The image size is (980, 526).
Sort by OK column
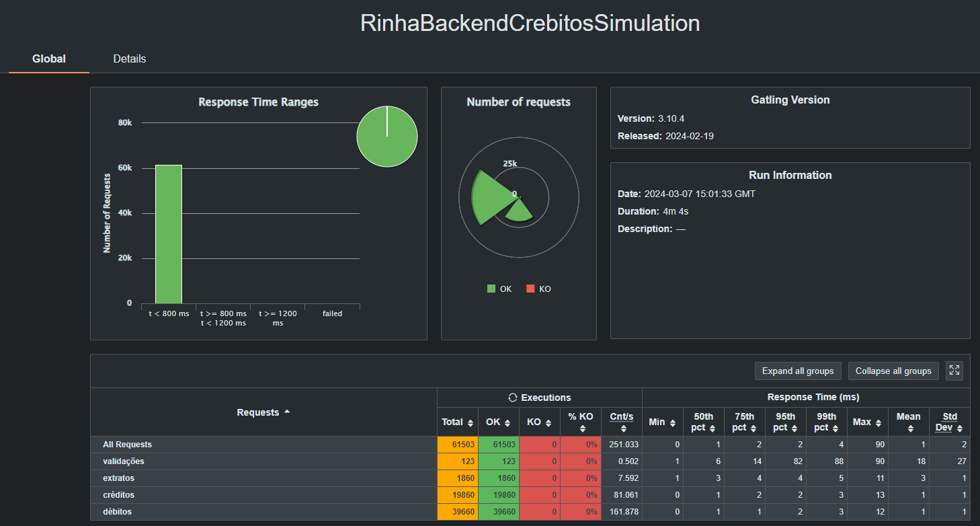coord(498,422)
